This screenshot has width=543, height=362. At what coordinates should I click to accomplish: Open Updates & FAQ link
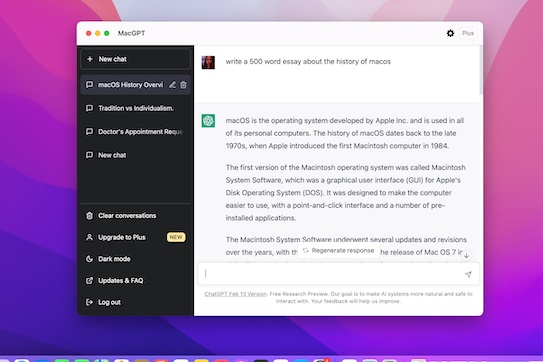[x=135, y=281]
